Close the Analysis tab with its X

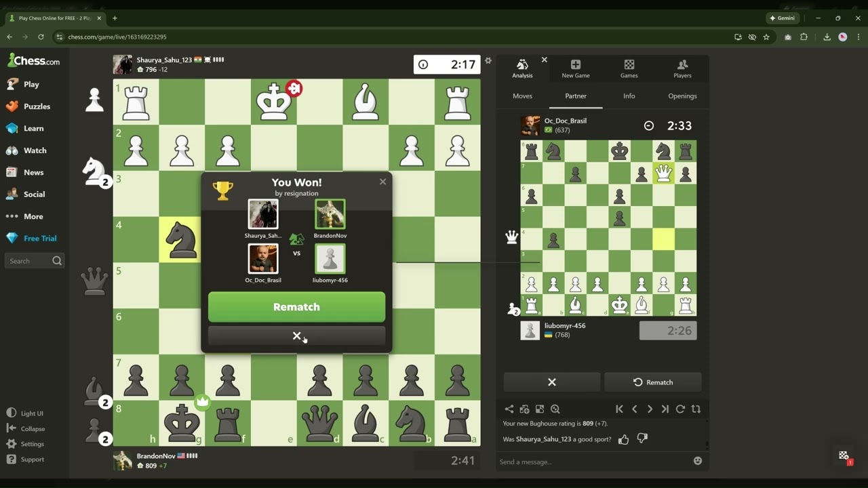[544, 60]
